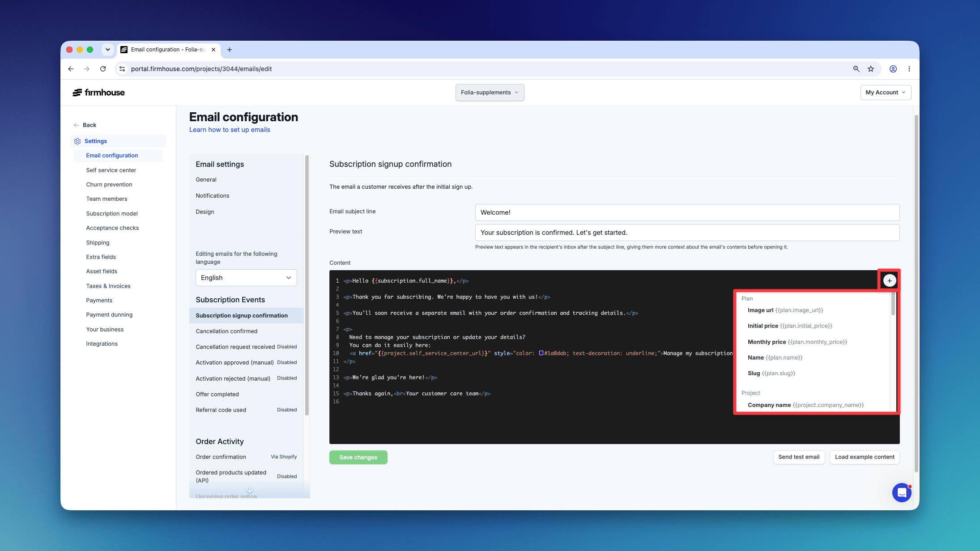
Task: Click Save changes button
Action: [x=358, y=457]
